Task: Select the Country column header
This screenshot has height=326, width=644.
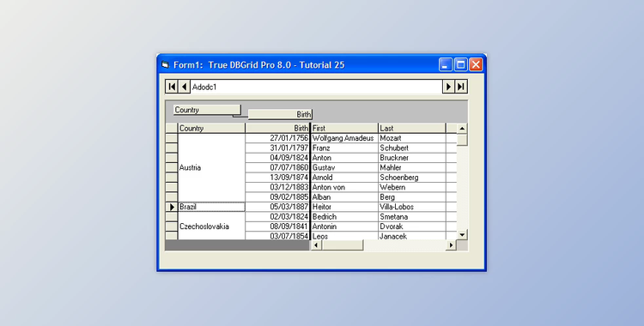Action: 211,128
